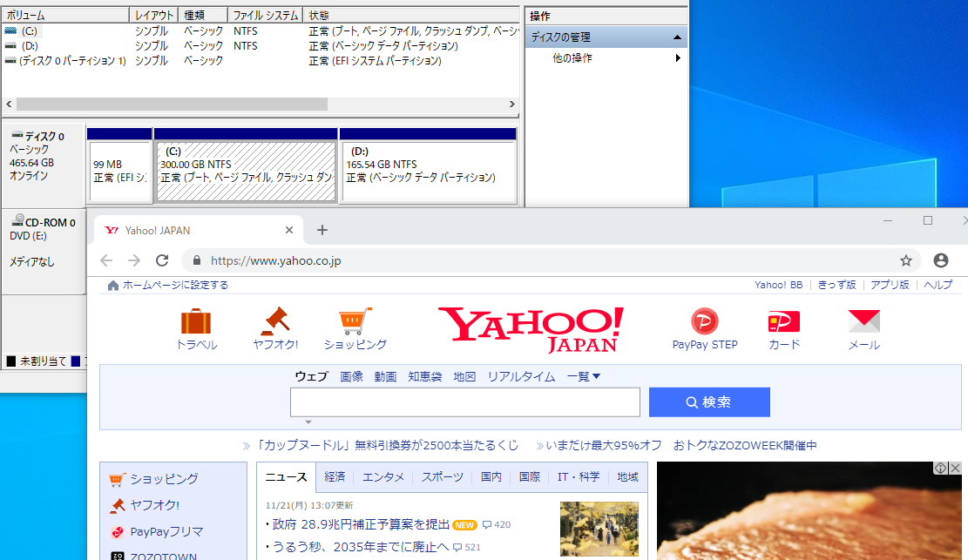The height and width of the screenshot is (560, 968).
Task: Click the Yahoo! JAPAN logo
Action: pyautogui.click(x=531, y=330)
